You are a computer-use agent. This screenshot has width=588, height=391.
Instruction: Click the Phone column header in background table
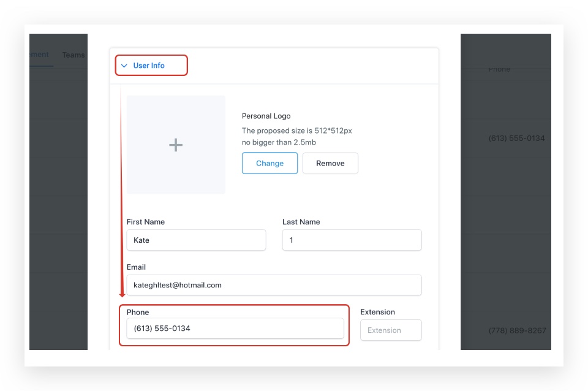pyautogui.click(x=499, y=69)
